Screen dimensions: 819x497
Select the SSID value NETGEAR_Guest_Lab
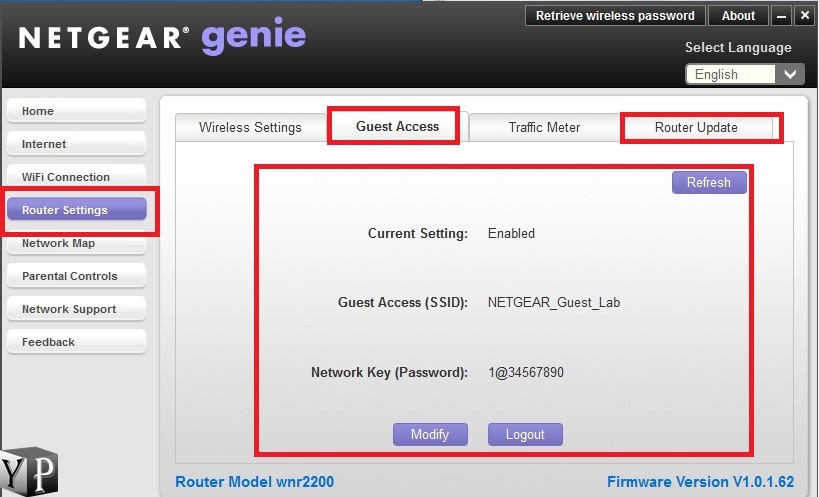[554, 302]
